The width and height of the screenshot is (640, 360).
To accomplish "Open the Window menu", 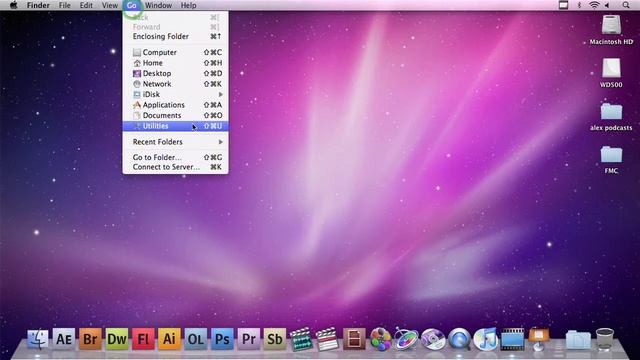I will 158,5.
